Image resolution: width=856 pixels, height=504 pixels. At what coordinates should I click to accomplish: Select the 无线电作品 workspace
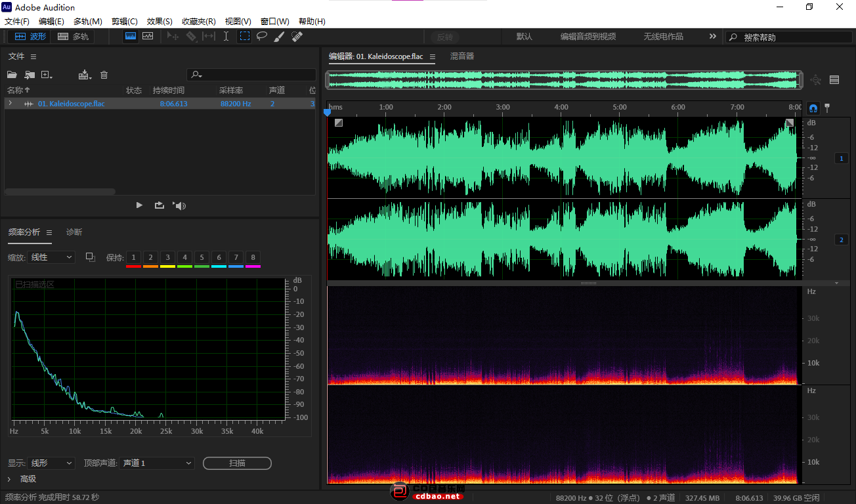coord(663,37)
